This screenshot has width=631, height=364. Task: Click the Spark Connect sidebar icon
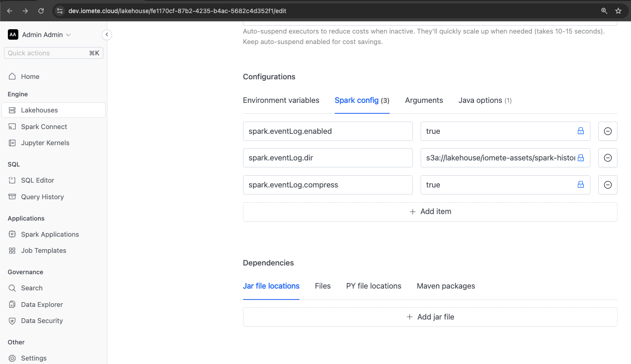pyautogui.click(x=12, y=126)
